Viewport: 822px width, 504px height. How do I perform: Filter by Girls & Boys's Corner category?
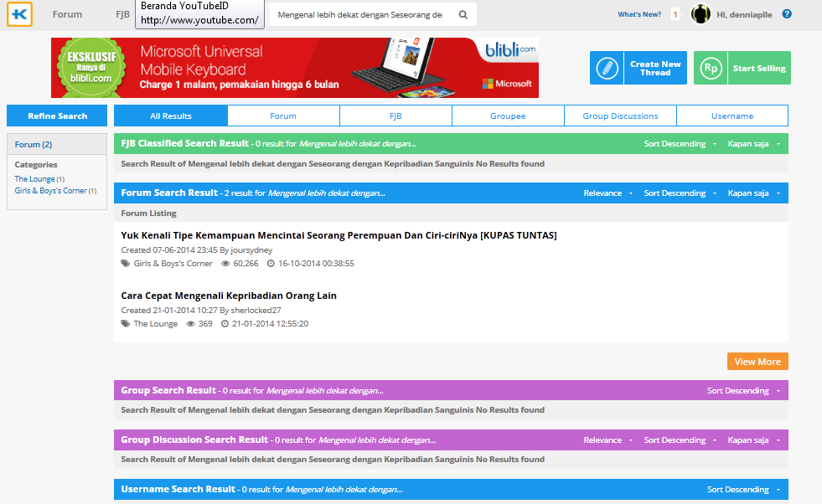point(50,191)
